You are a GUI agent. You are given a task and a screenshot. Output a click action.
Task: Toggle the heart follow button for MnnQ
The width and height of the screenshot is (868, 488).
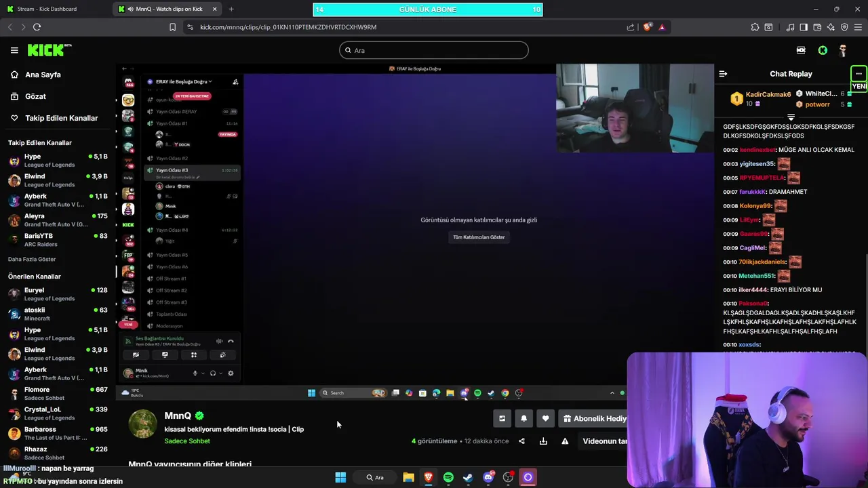click(x=545, y=419)
